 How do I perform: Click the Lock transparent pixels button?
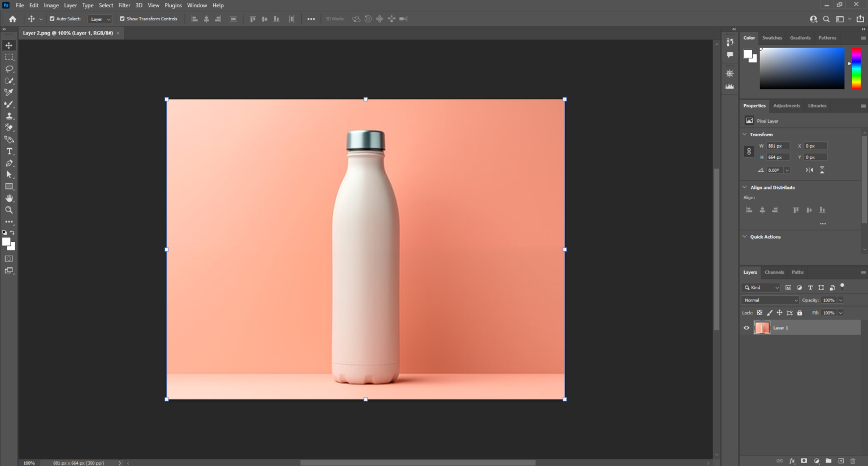click(759, 312)
